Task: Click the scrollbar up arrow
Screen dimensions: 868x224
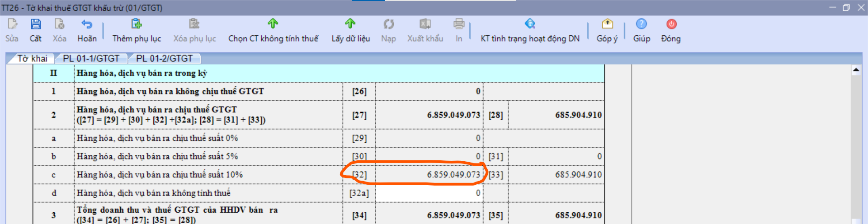Action: [x=856, y=70]
